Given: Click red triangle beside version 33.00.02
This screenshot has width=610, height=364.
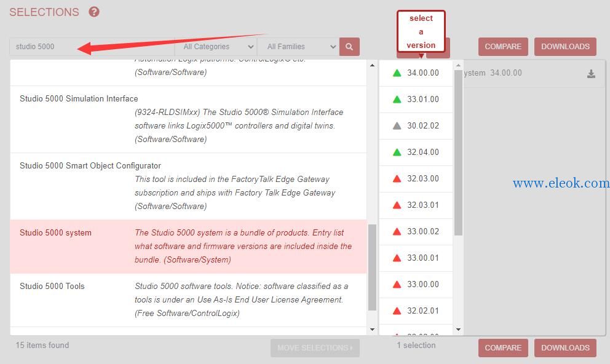Looking at the screenshot, I should coord(397,231).
